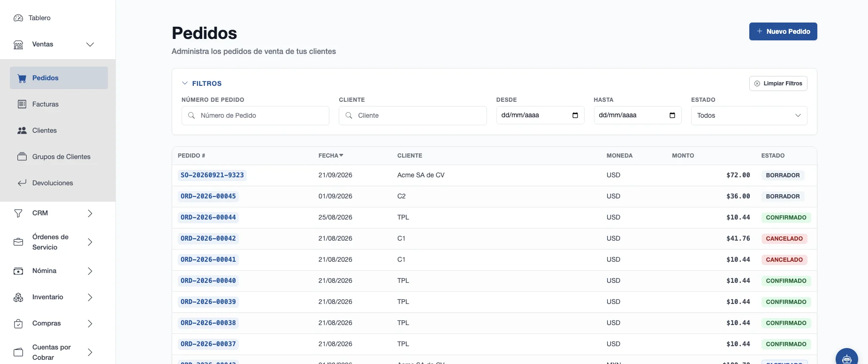Open order ORD-2026-00042
This screenshot has height=364, width=868.
(x=208, y=238)
